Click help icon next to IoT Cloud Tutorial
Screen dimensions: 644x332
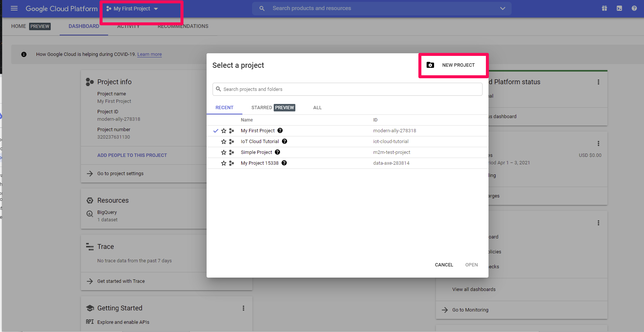pyautogui.click(x=285, y=141)
